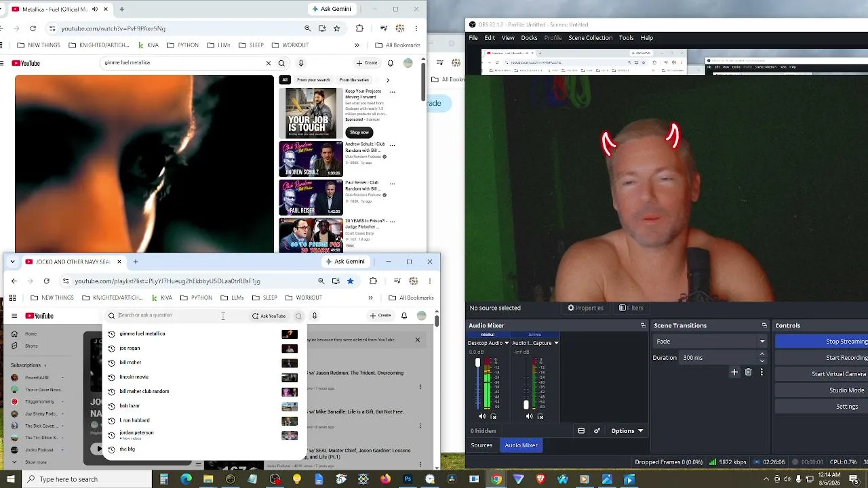Adjust the Audio Input Capture volume fader
This screenshot has width=868, height=488.
pyautogui.click(x=526, y=405)
